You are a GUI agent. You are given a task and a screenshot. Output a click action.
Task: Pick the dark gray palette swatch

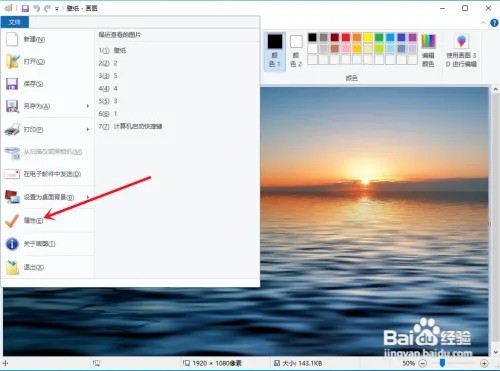pos(323,37)
